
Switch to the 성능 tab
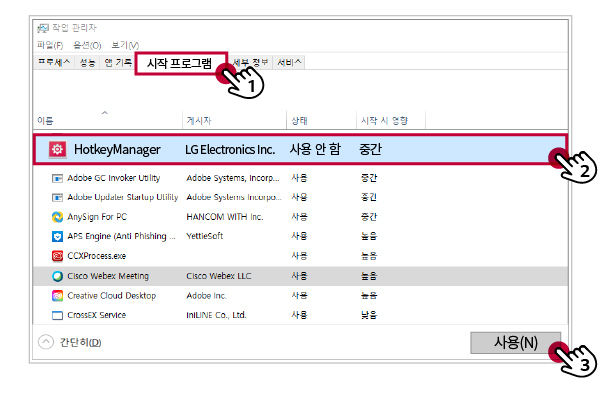point(87,62)
